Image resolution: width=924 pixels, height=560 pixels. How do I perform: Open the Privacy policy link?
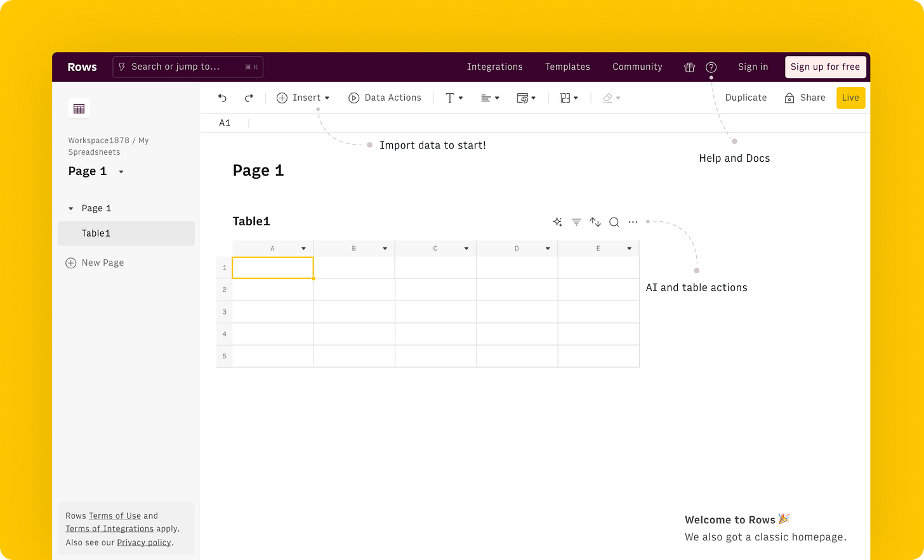144,542
